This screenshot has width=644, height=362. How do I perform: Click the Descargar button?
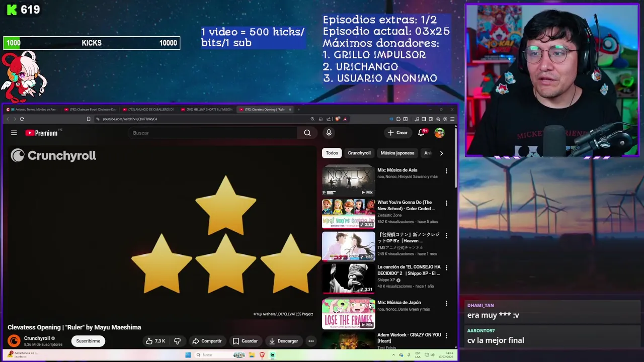284,341
